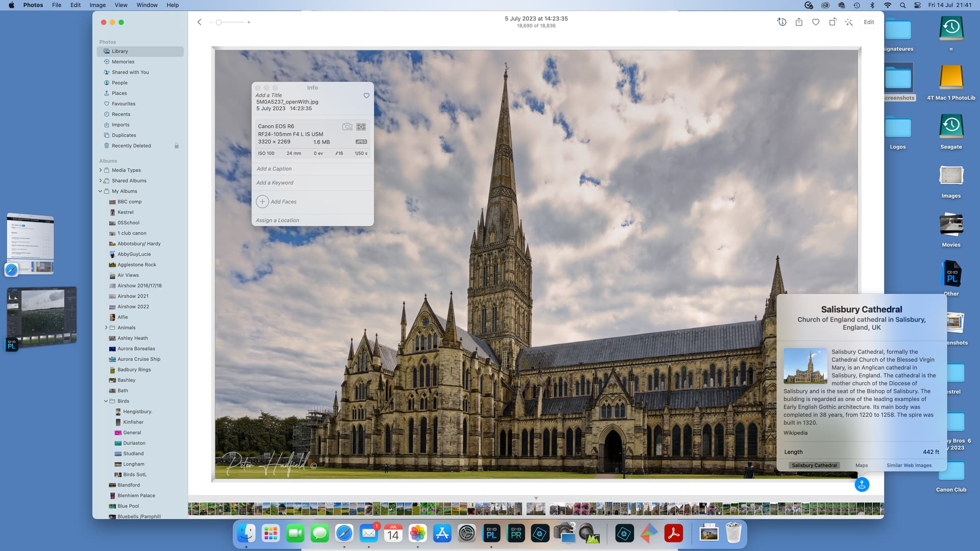The image size is (980, 551).
Task: Click the Rotate photo icon
Action: click(832, 22)
